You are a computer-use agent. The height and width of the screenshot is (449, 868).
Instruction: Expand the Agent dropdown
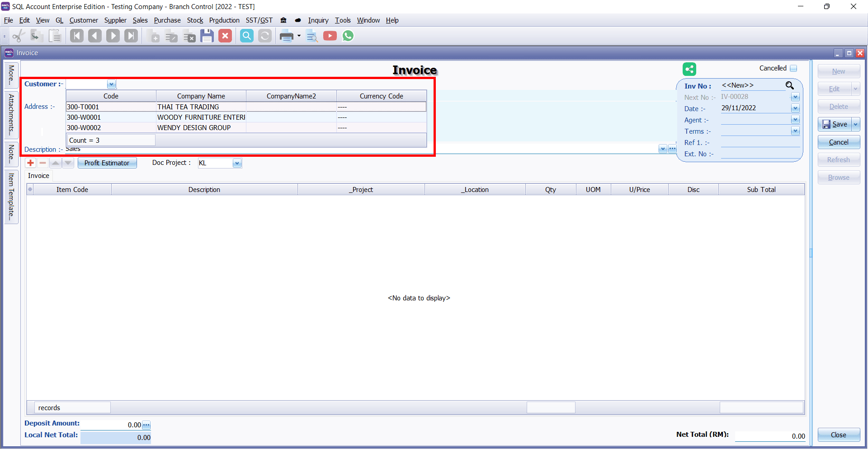pyautogui.click(x=795, y=120)
